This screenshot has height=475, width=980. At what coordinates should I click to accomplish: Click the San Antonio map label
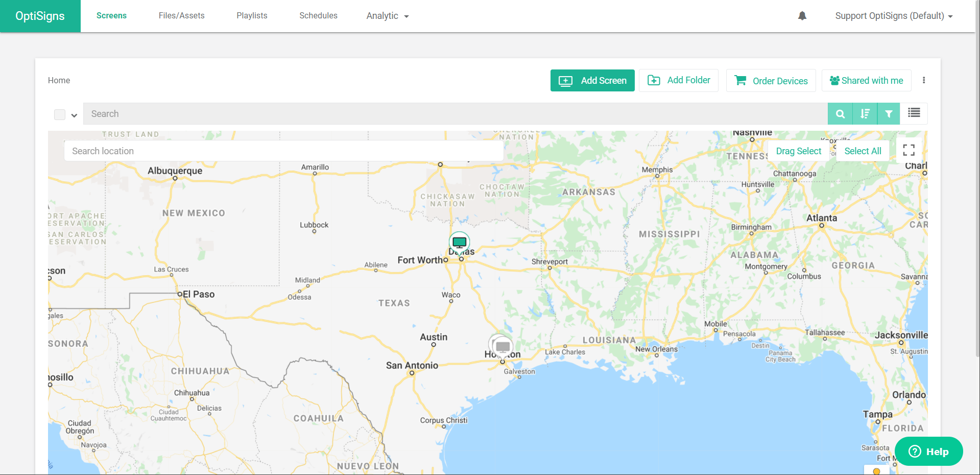[412, 365]
